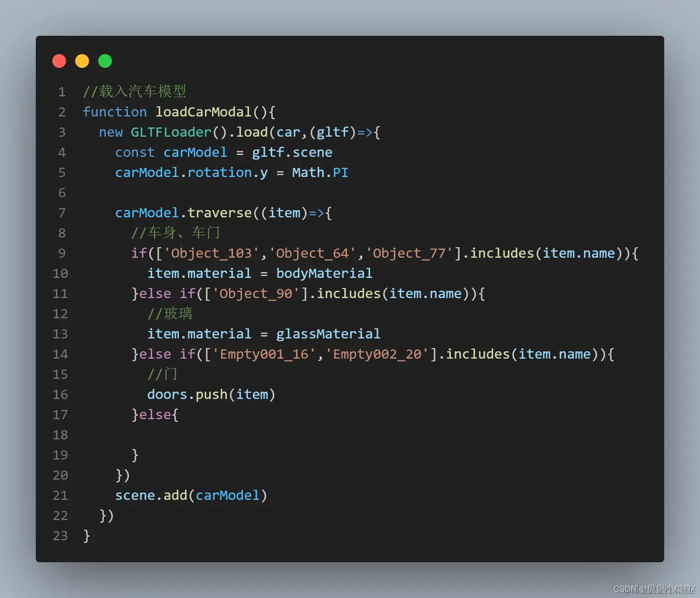Click the keyword 'function' on line 2
Viewport: 700px width, 598px height.
coord(115,112)
